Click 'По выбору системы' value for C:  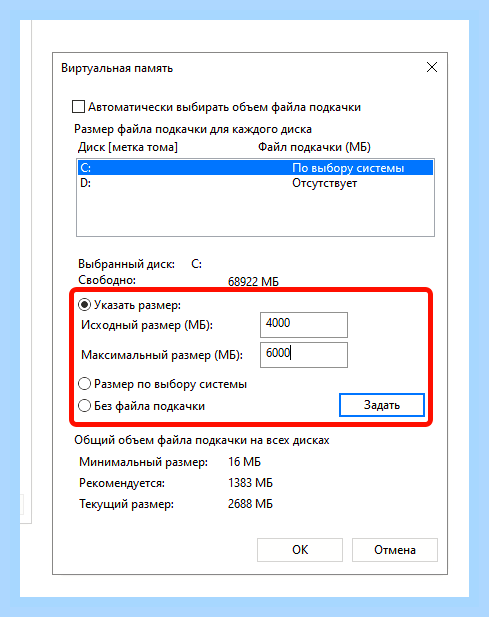coord(348,168)
